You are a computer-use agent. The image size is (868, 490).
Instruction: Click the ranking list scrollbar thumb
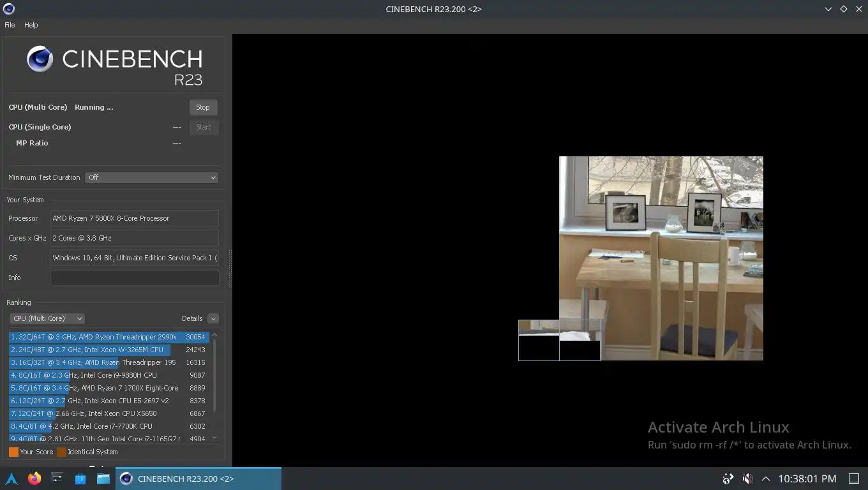pos(214,375)
